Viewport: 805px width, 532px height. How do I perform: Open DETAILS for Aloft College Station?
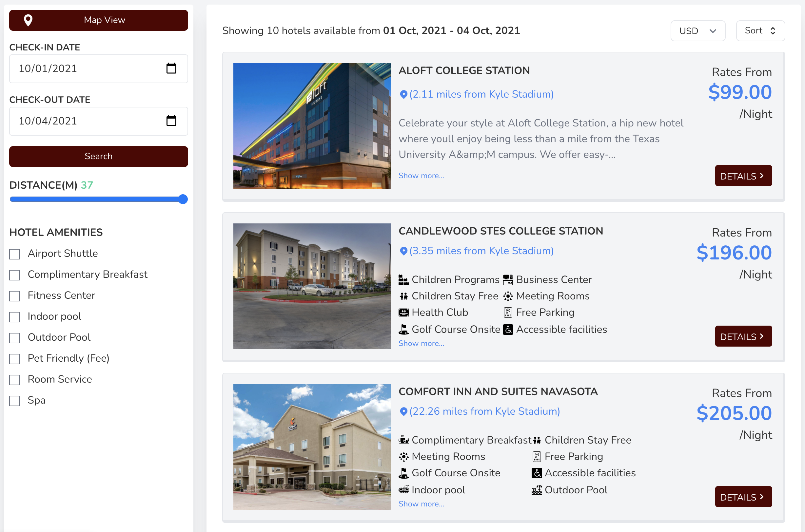[743, 176]
